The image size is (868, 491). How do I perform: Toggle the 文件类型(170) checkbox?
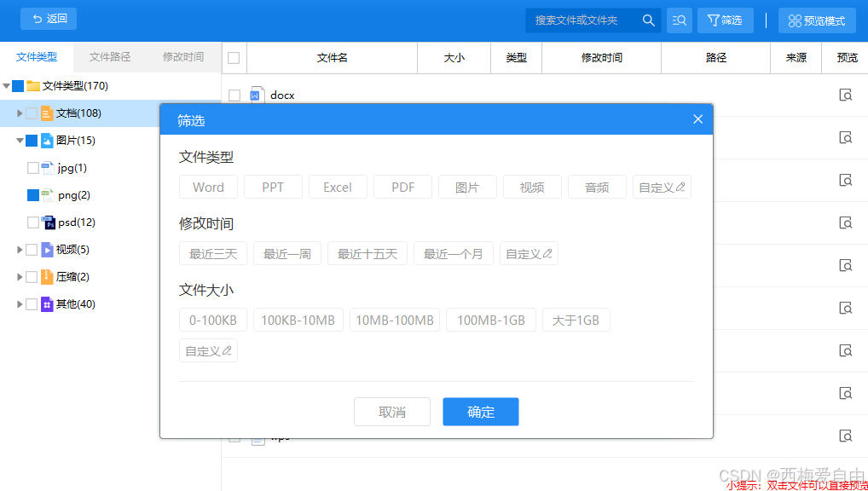18,86
